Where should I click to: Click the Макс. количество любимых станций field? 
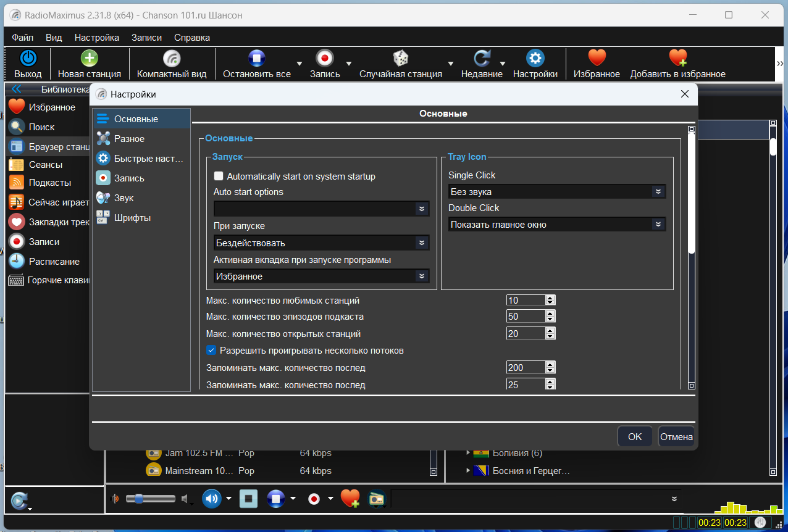coord(526,301)
